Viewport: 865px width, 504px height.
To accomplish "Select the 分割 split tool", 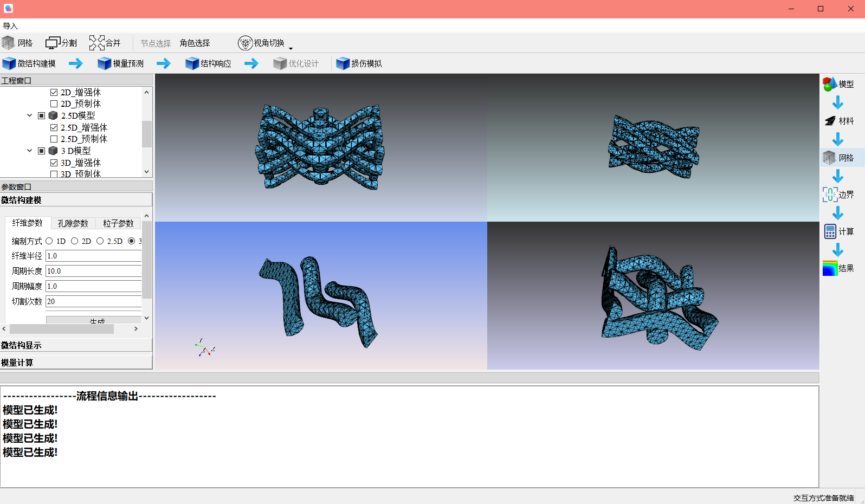I will point(61,43).
